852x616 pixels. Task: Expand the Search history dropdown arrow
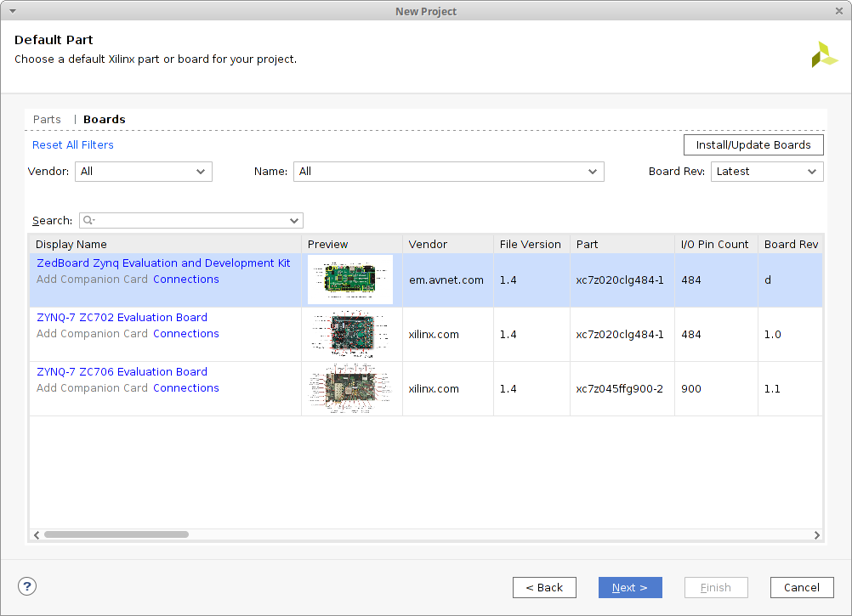point(294,221)
